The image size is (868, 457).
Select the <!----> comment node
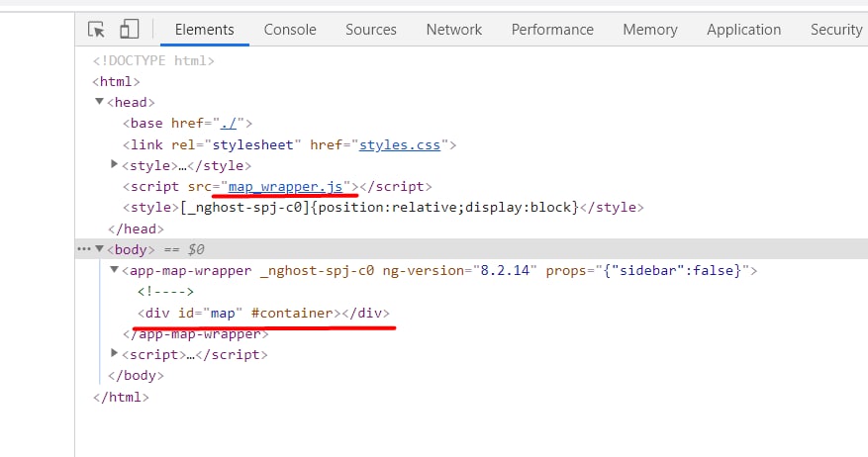tap(165, 292)
